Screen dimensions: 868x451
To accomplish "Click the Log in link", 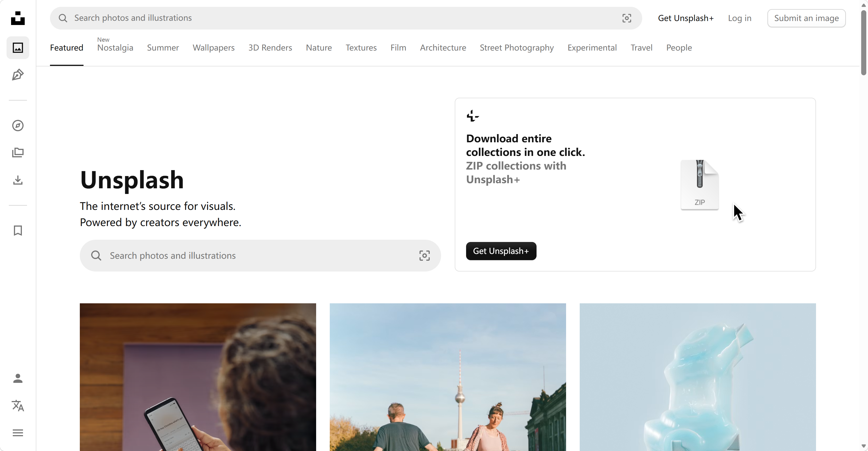I will (740, 18).
